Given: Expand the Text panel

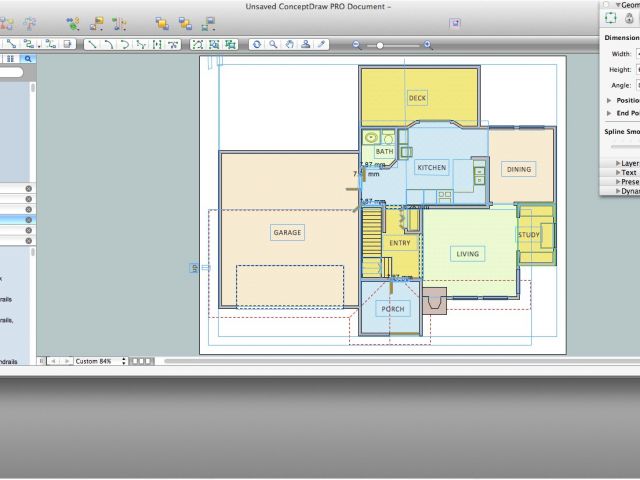Looking at the screenshot, I should click(x=617, y=172).
